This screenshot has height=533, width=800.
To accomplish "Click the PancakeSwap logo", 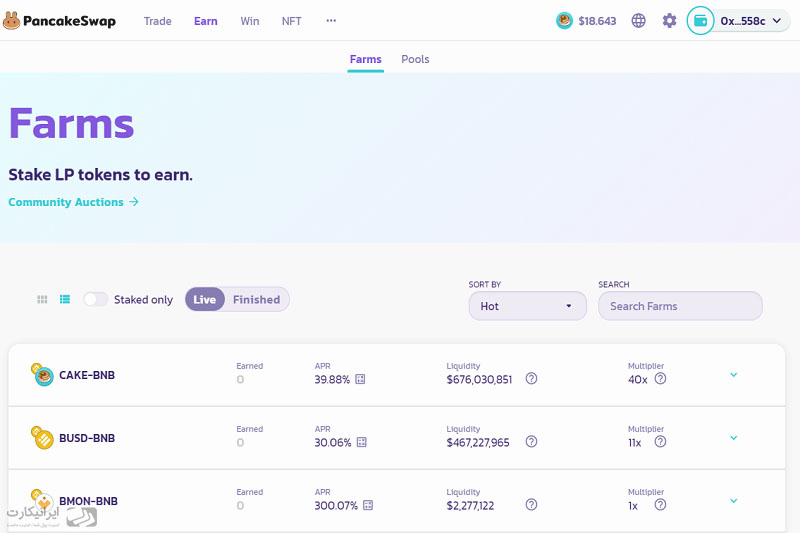I will 60,20.
